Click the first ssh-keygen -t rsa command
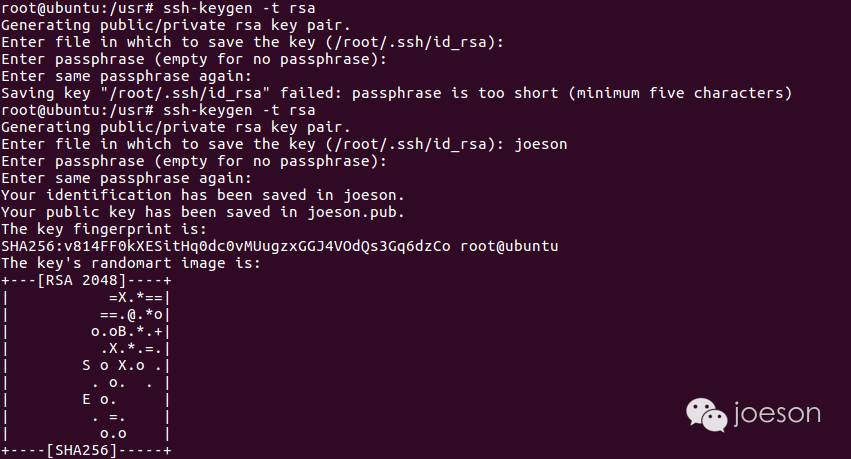Viewport: 851px width, 459px height. 239,8
